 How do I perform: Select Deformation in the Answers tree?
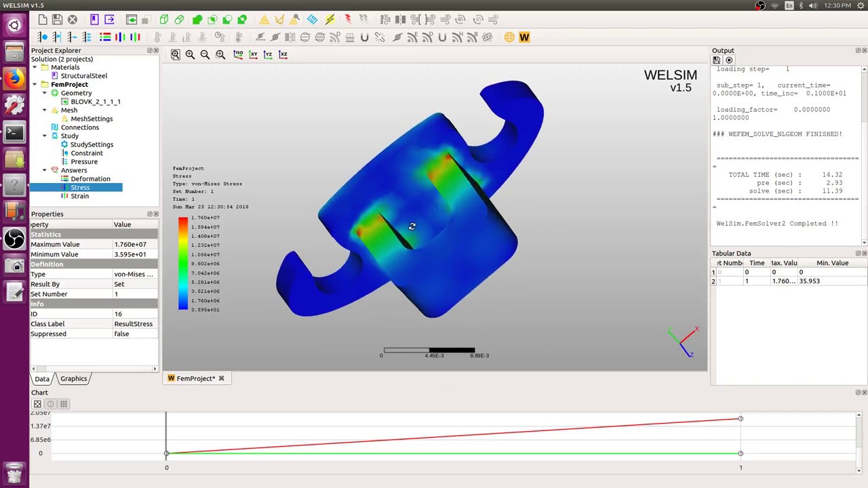click(90, 179)
